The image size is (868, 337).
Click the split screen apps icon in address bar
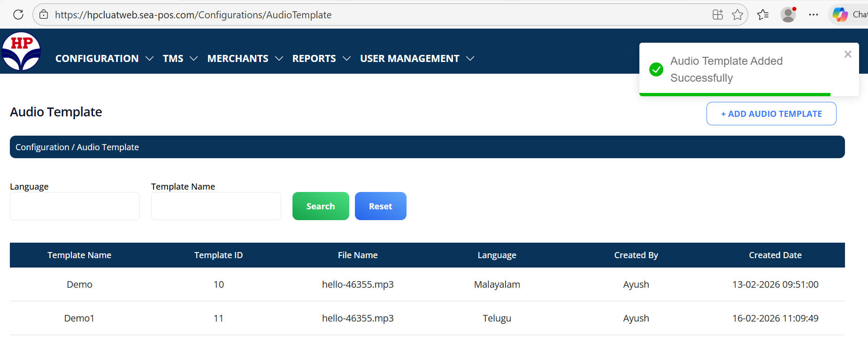[x=717, y=15]
